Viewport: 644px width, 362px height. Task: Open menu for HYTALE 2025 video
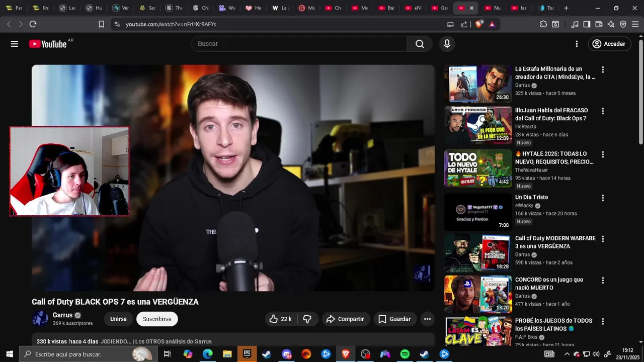point(603,155)
